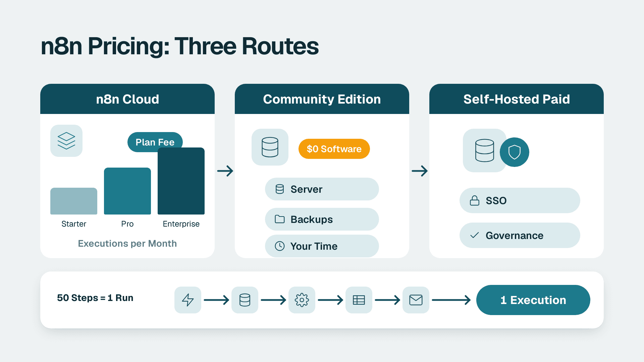Click the clock icon beside Your Time
Image resolution: width=644 pixels, height=362 pixels.
280,246
